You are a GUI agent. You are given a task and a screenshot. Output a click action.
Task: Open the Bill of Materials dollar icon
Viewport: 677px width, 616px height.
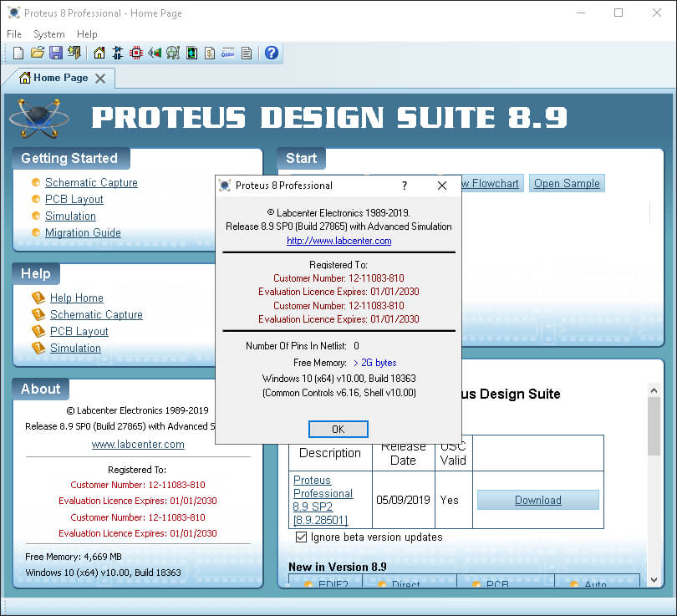coord(210,53)
